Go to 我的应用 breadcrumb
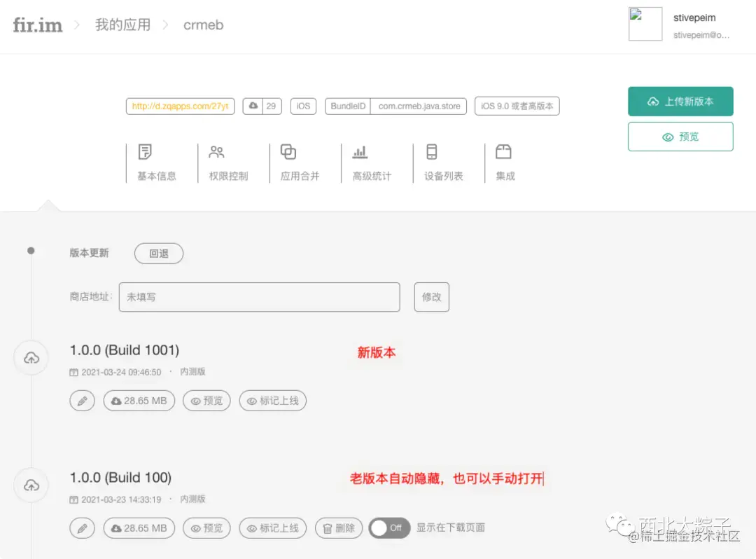This screenshot has height=559, width=756. [123, 25]
